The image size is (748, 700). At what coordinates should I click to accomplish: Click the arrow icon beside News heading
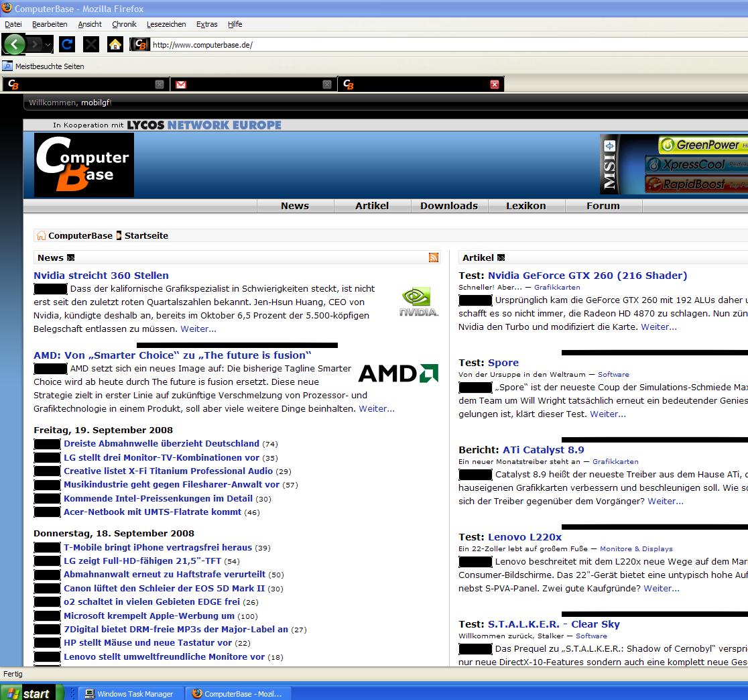70,257
